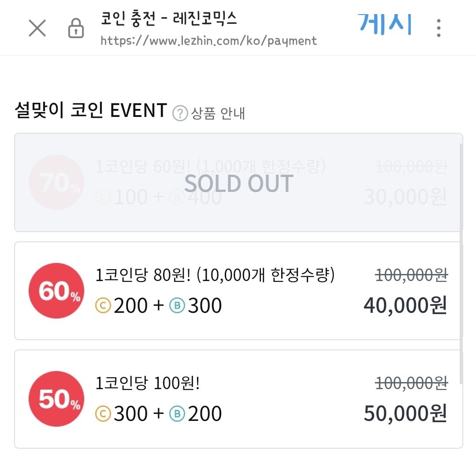Click the question mark help icon
Viewport: 476px width, 469px height.
[x=180, y=113]
